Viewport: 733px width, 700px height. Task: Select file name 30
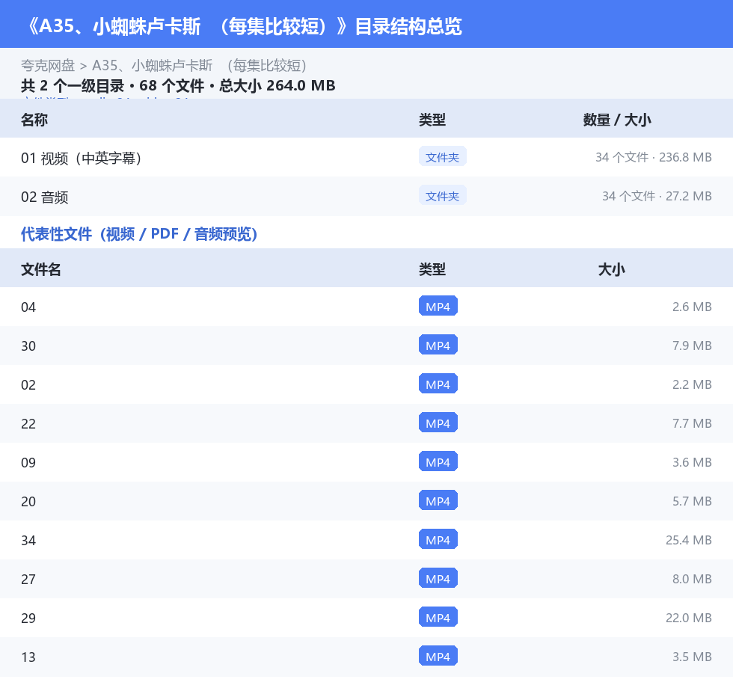(28, 346)
